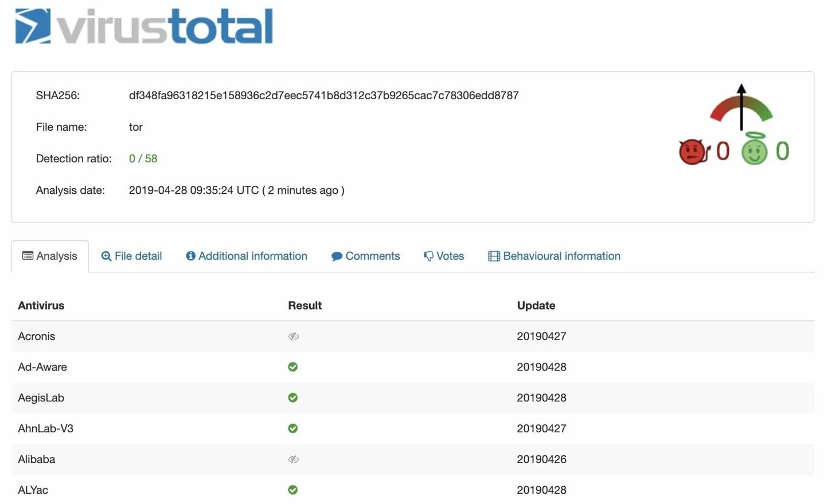
Task: Click the thumbs-down icon on Votes
Action: 428,256
